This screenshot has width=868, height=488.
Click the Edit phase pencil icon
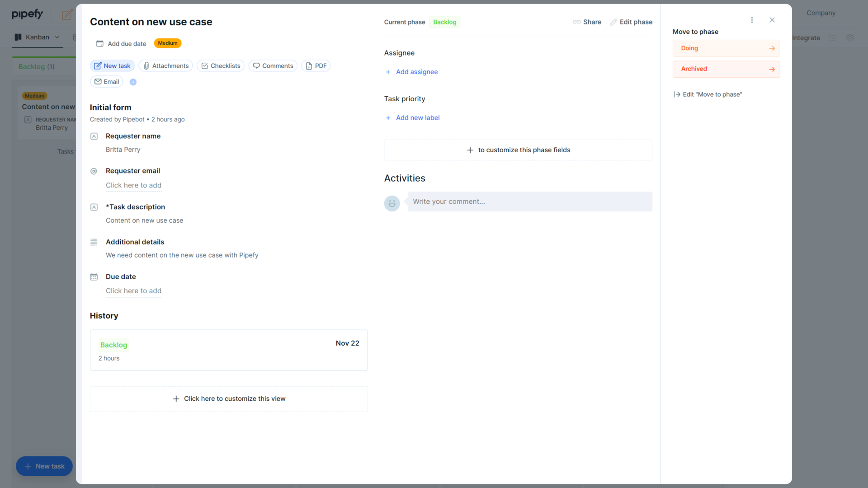click(x=614, y=22)
